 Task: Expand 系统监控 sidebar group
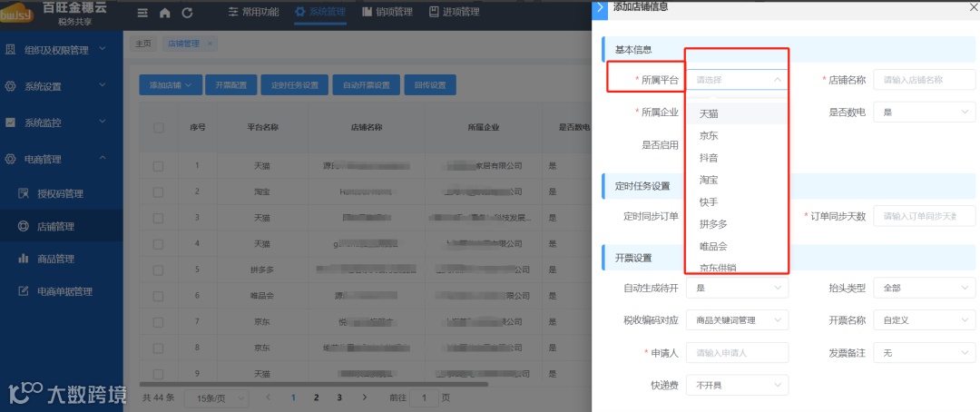[62, 123]
